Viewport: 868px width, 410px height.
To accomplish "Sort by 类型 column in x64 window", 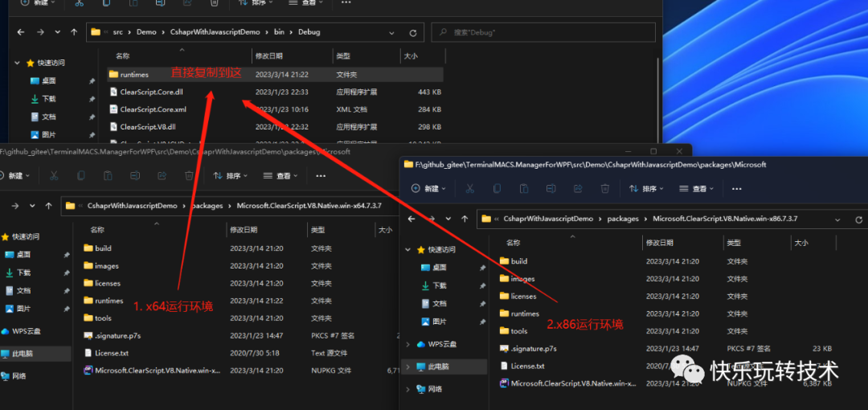I will point(317,229).
